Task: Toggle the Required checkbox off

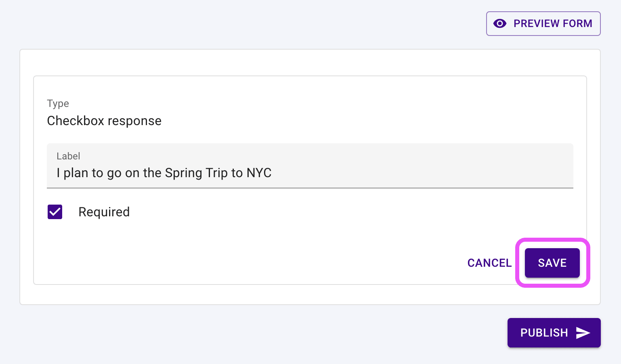Action: 55,212
